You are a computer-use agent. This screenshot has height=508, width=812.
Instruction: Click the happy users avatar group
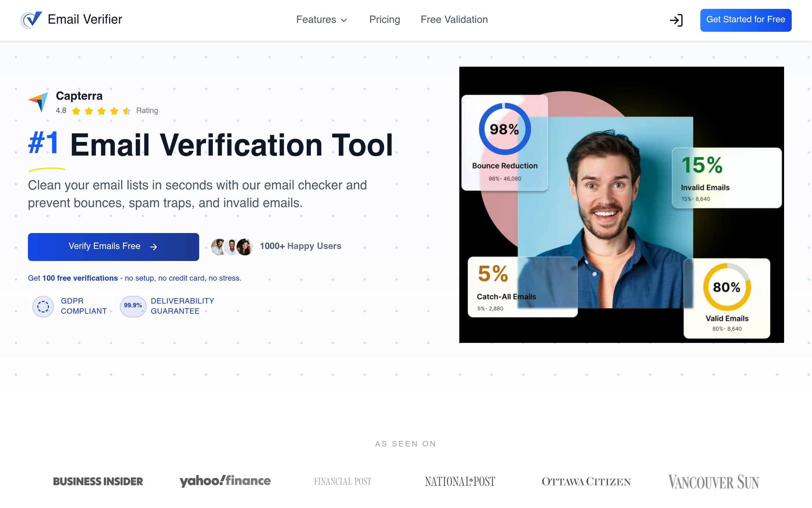point(232,247)
